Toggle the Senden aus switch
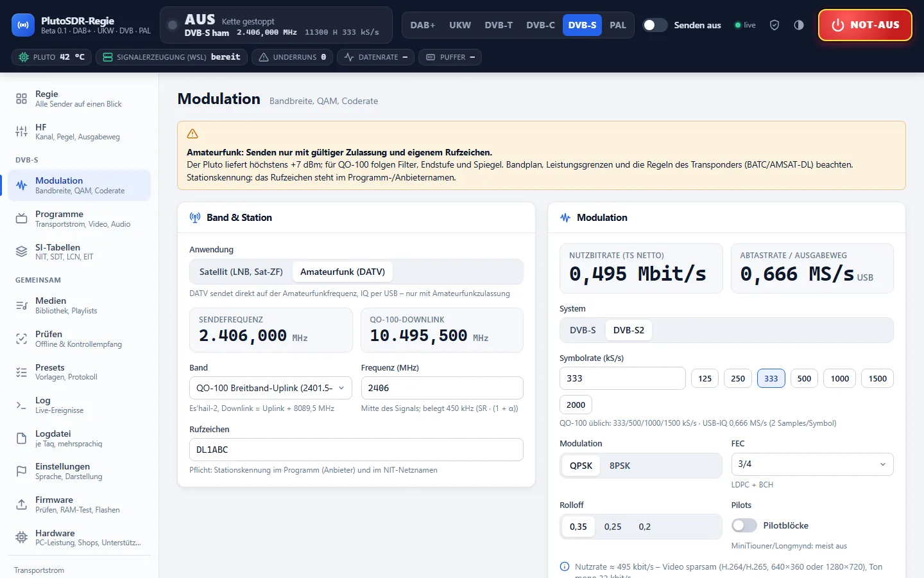 [655, 25]
